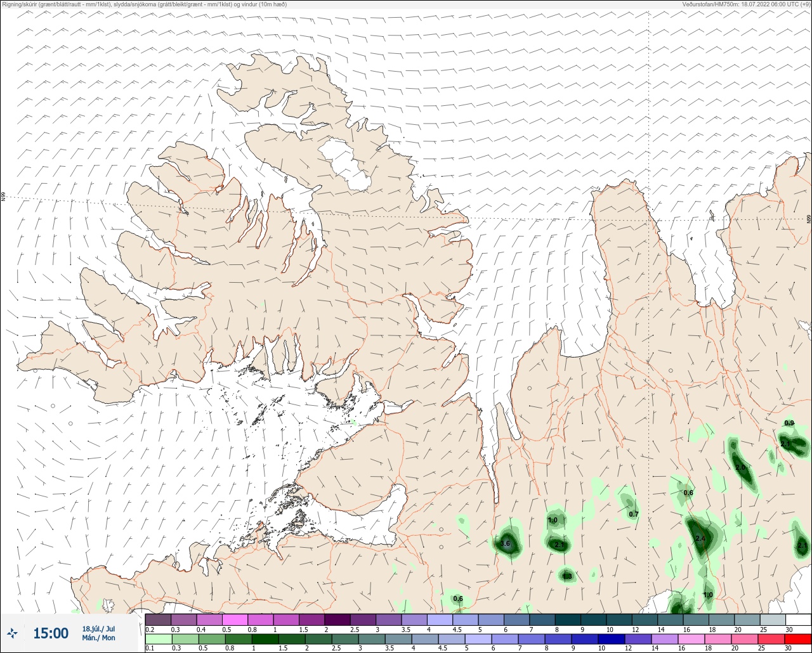Pick the bright red swatch ending bottom legend row
Viewport: 812px width, 653px height.
coord(797,639)
